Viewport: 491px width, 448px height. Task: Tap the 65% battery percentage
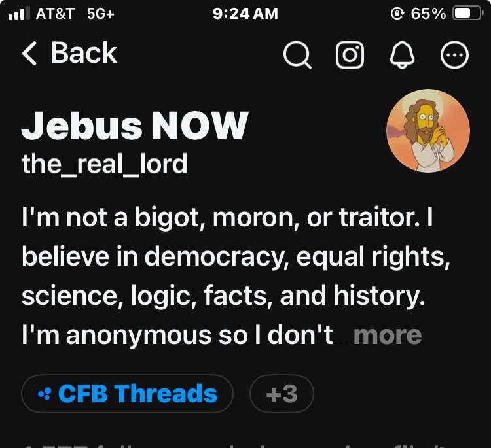(x=429, y=13)
